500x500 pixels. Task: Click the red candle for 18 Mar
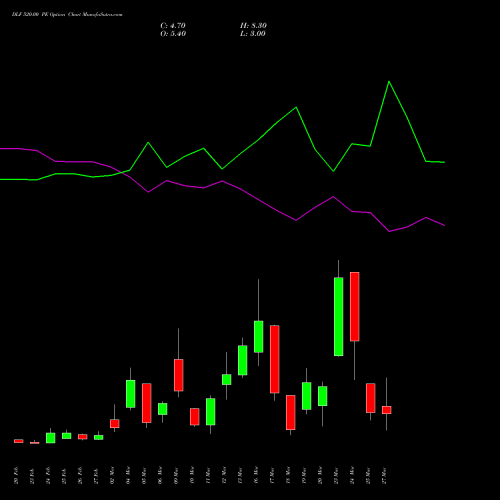(x=291, y=413)
